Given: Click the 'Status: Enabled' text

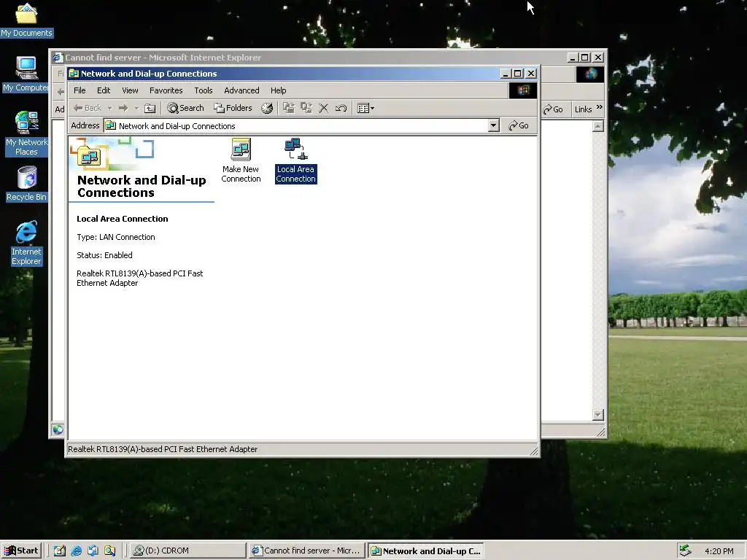Looking at the screenshot, I should [x=104, y=255].
